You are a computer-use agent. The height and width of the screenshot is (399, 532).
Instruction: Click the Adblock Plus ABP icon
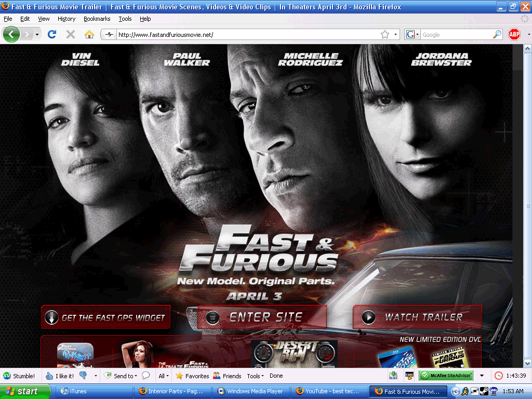click(x=514, y=34)
